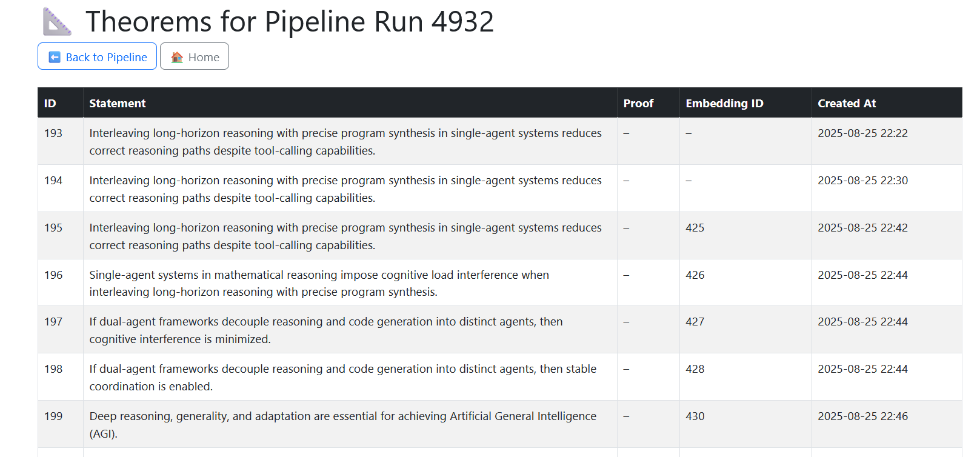
Task: Click the triangular ruler icon beside the title
Action: [57, 22]
